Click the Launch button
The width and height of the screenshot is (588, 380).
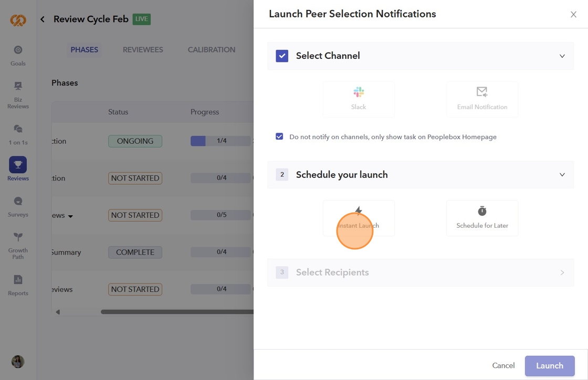(x=550, y=366)
